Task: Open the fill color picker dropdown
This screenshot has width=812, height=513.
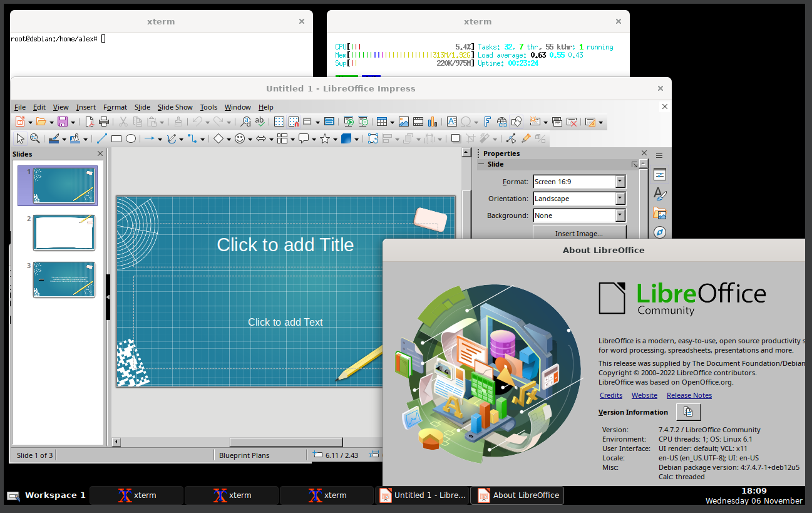Action: (x=86, y=138)
